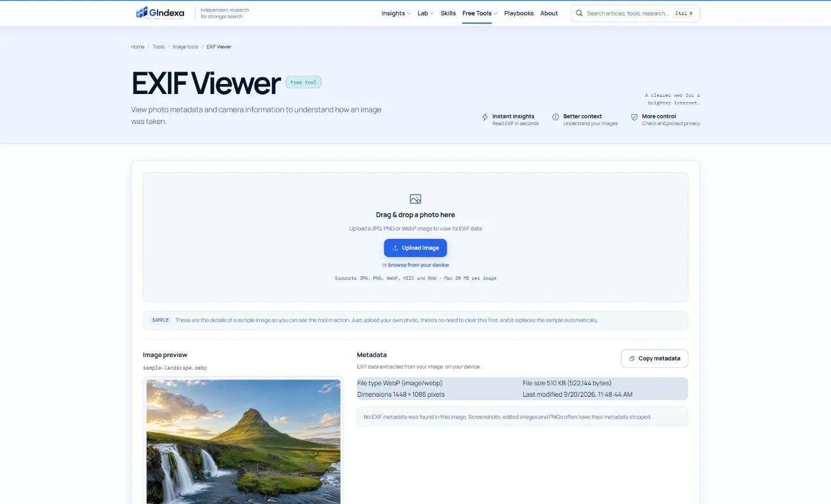Click the Upload image button
Screen dimensions: 831x504
click(415, 248)
